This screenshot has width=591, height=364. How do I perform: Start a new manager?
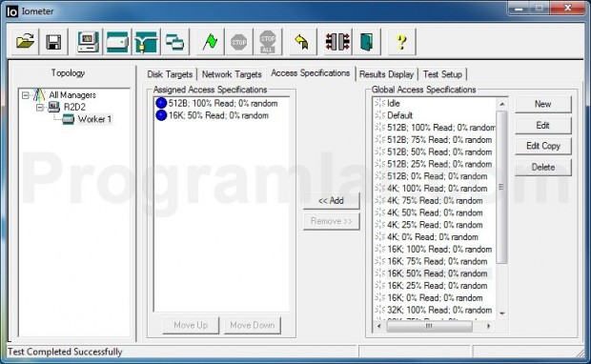pyautogui.click(x=89, y=41)
